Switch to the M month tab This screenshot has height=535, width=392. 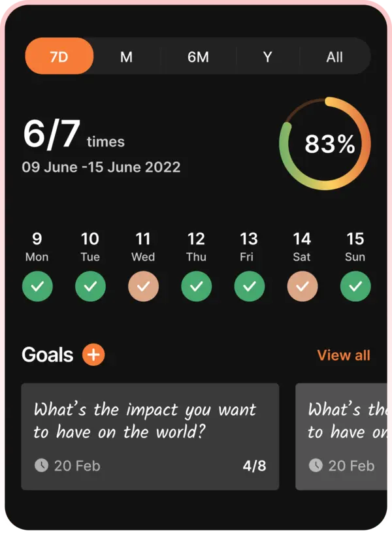click(x=126, y=57)
